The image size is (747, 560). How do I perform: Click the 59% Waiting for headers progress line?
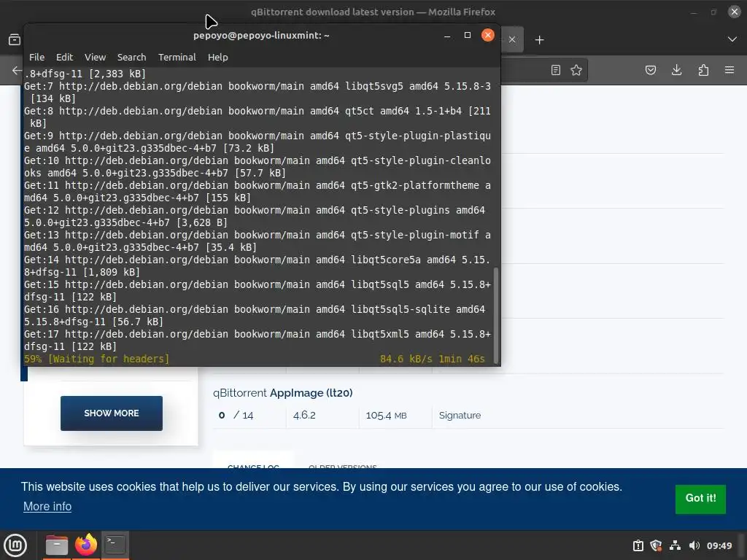[97, 359]
